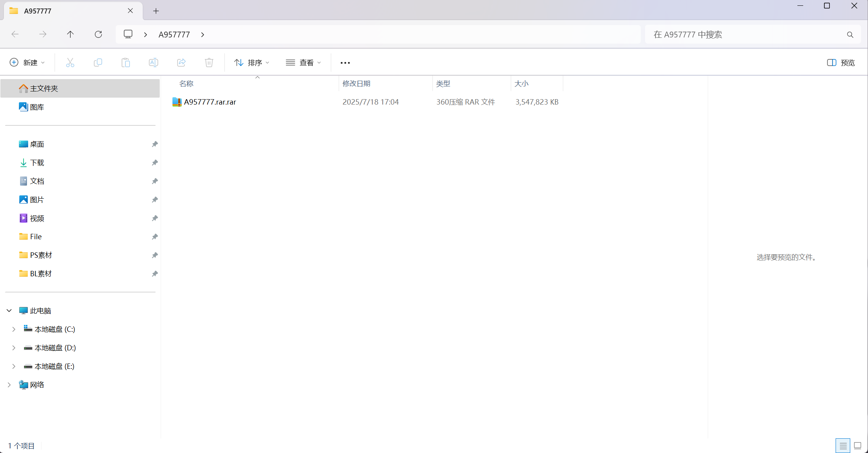Click the Copy icon in toolbar

(98, 63)
